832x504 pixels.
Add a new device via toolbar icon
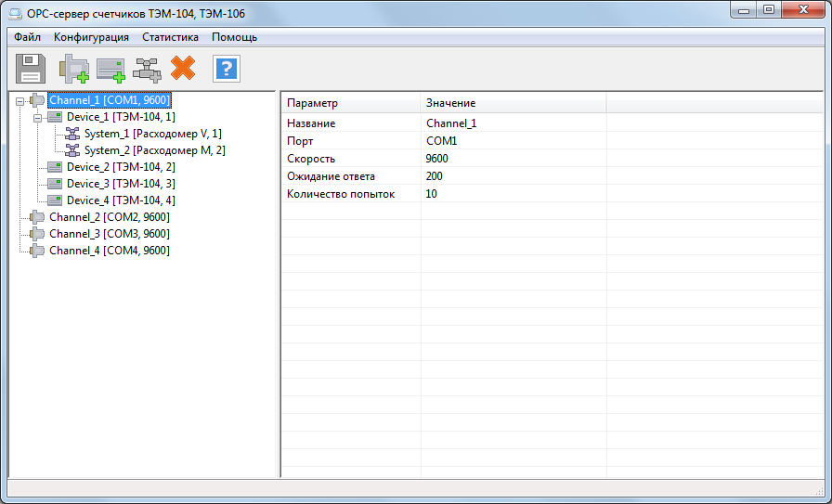pyautogui.click(x=110, y=70)
